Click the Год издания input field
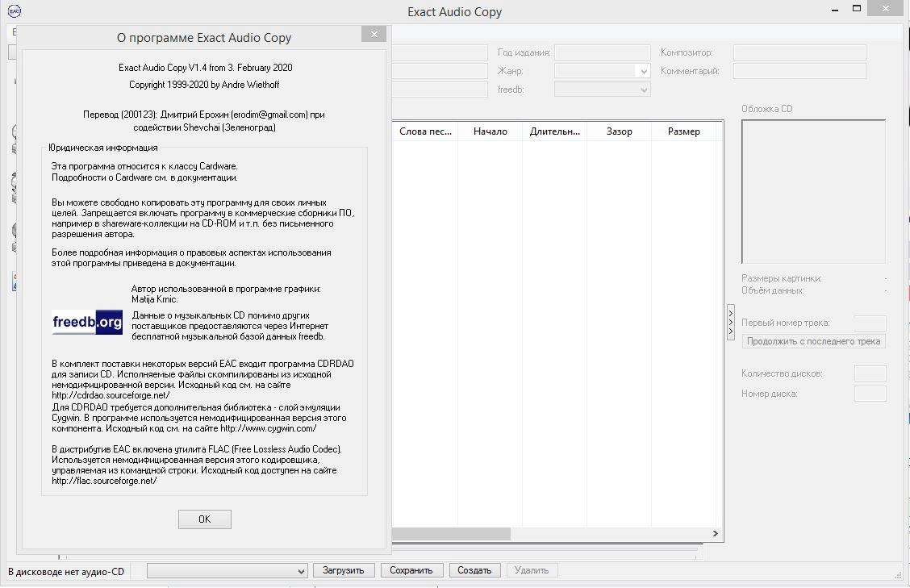 (603, 52)
